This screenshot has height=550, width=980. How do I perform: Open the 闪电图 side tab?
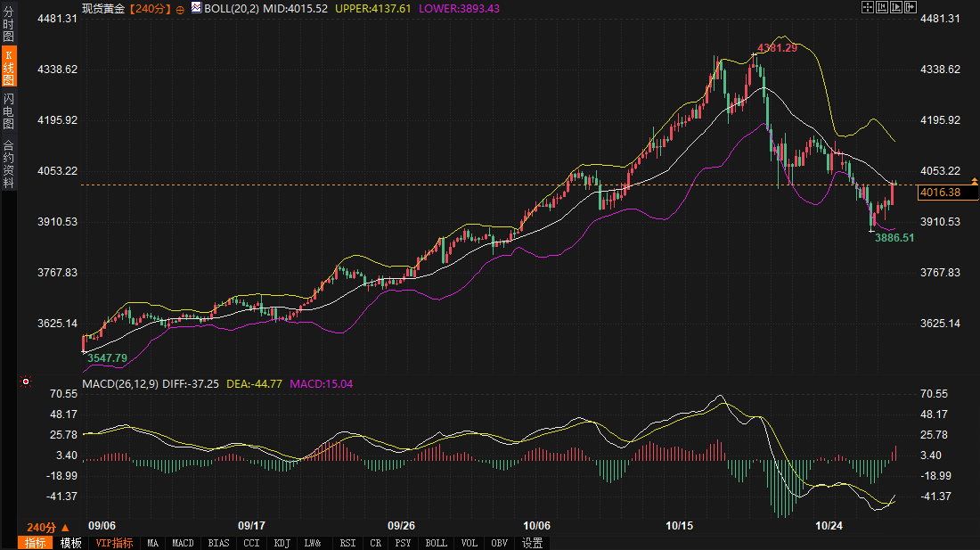pyautogui.click(x=8, y=111)
